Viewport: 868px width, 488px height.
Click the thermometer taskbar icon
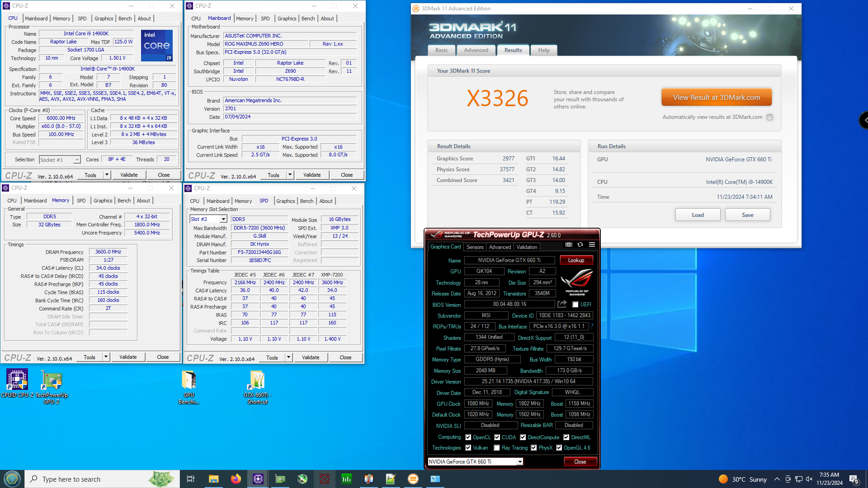tap(369, 479)
